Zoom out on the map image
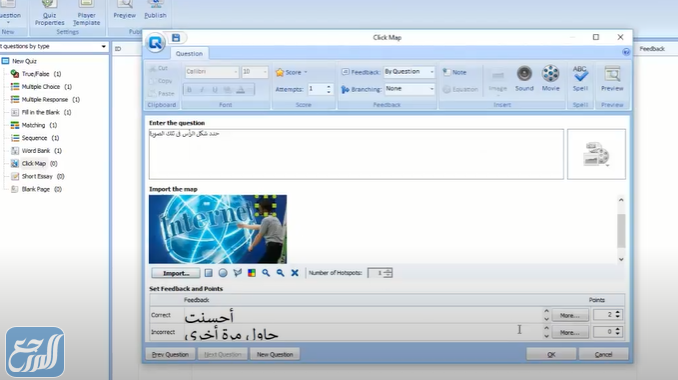Screen dimensions: 678x380 (281, 273)
